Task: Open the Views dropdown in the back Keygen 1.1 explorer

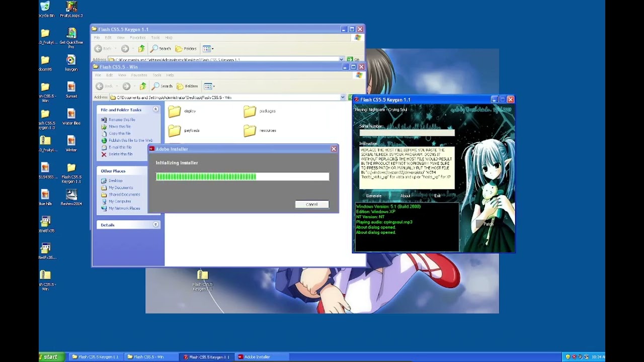Action: click(207, 48)
